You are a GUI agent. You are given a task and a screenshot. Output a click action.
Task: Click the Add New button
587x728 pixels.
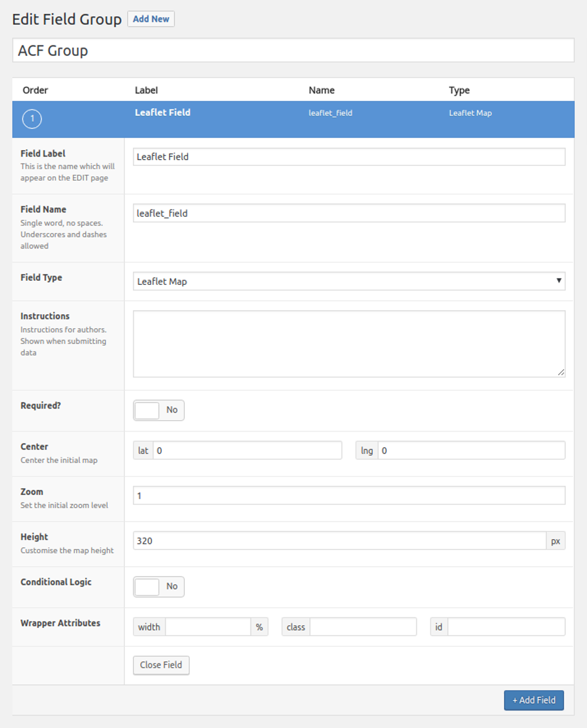point(151,19)
